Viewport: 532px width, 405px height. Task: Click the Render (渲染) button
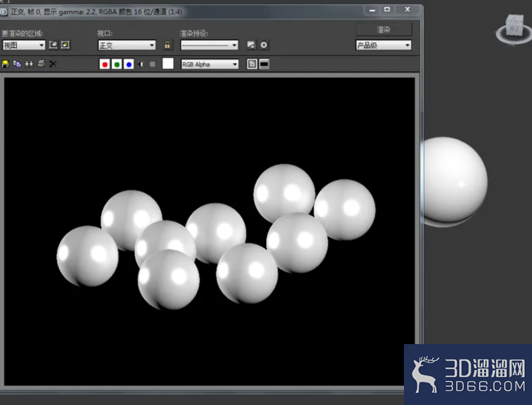(383, 29)
